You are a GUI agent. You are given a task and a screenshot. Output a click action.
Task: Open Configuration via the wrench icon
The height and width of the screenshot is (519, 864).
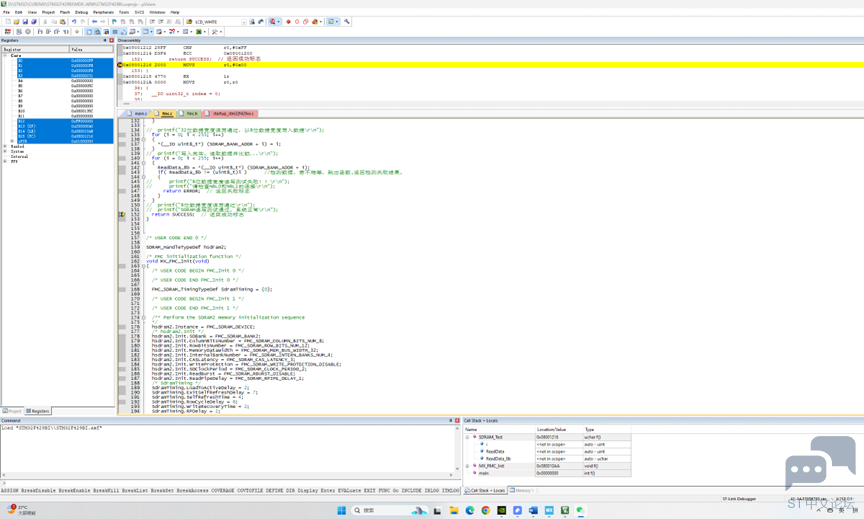tap(347, 21)
